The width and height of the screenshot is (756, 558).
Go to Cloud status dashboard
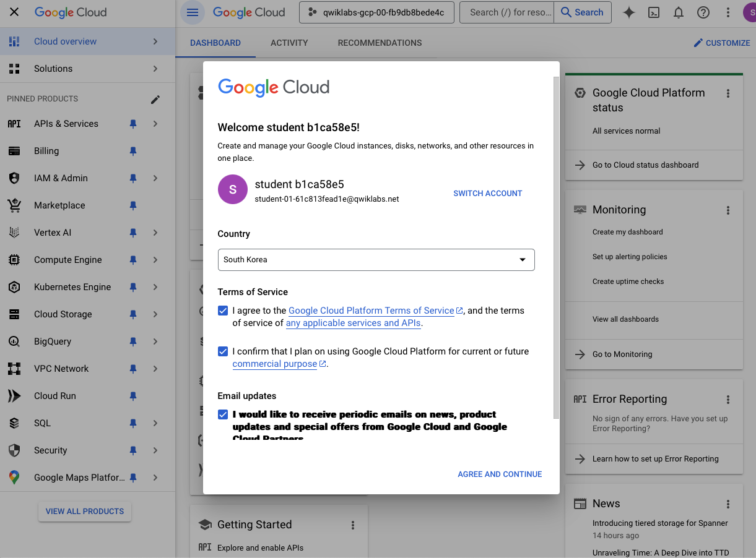646,165
